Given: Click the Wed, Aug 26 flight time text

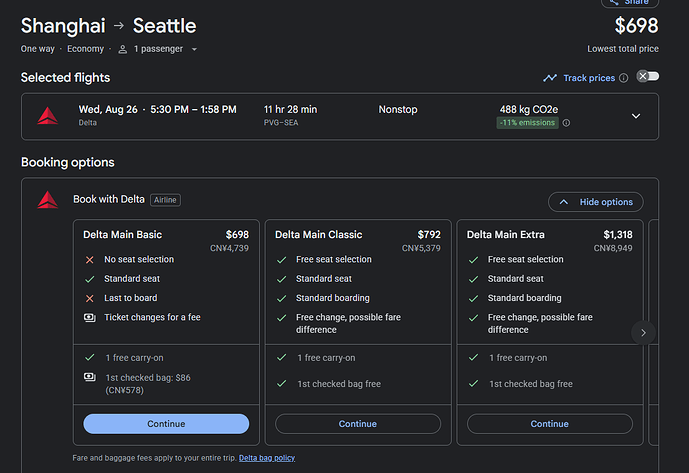Looking at the screenshot, I should pos(157,109).
